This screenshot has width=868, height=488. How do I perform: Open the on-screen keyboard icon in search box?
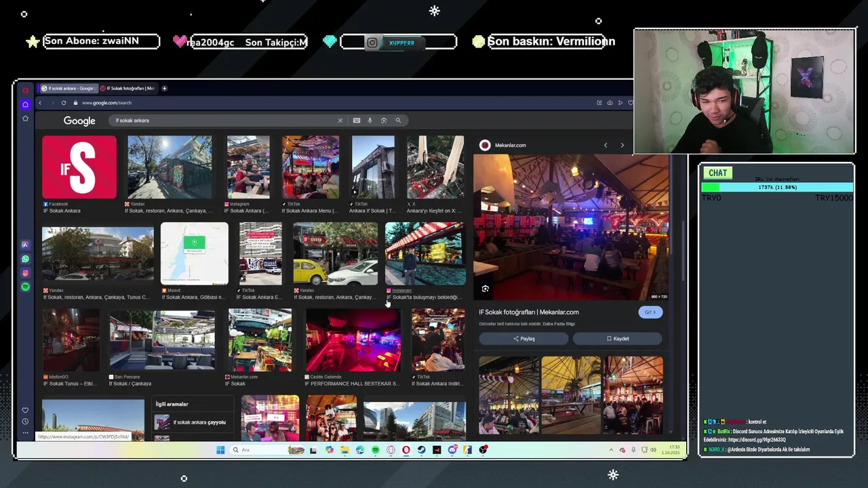click(x=357, y=121)
